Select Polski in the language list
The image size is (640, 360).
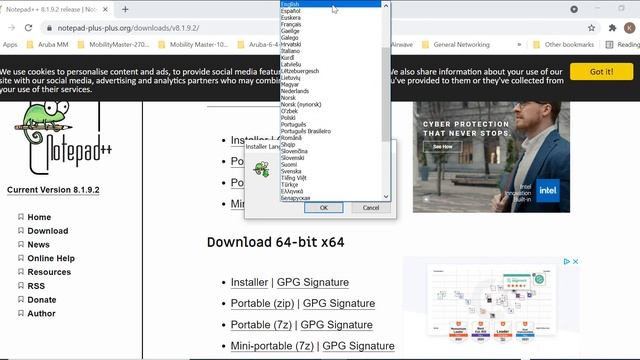pos(331,118)
